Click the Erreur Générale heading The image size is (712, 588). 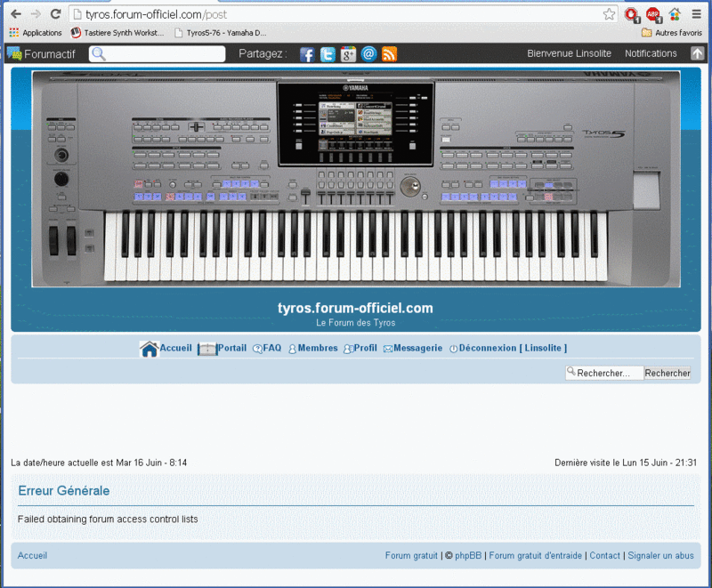pyautogui.click(x=64, y=490)
